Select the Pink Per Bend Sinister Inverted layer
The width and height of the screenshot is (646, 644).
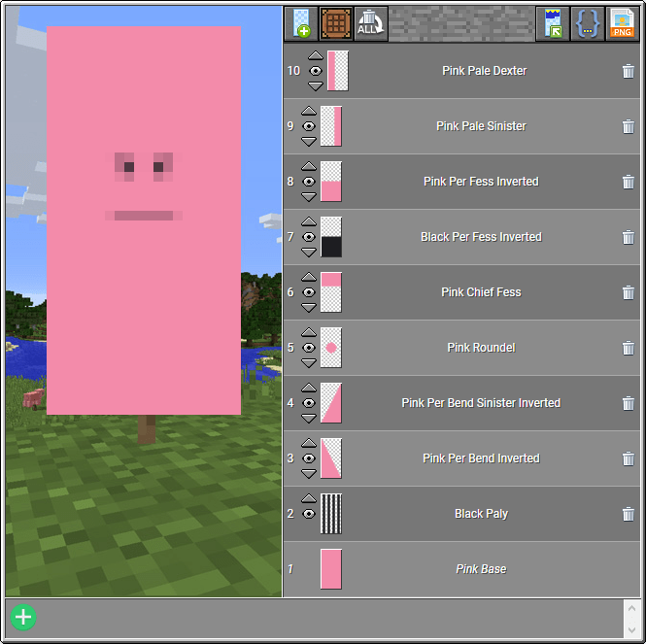coord(481,403)
